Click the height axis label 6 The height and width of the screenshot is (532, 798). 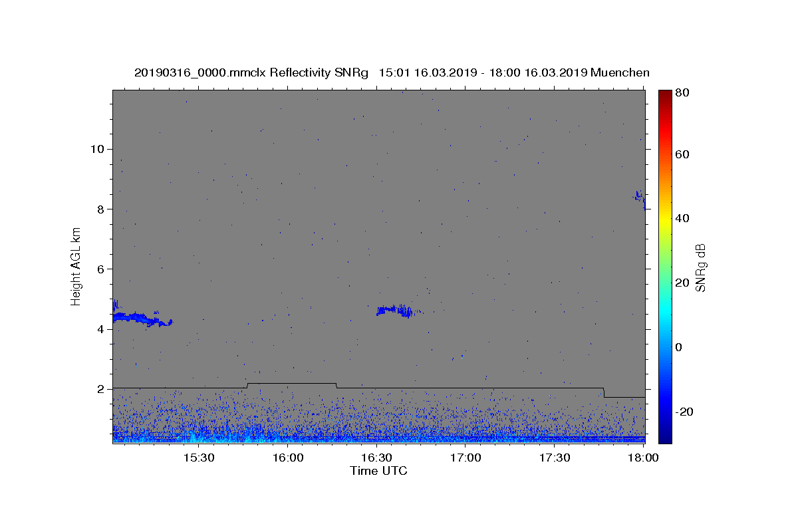[100, 269]
